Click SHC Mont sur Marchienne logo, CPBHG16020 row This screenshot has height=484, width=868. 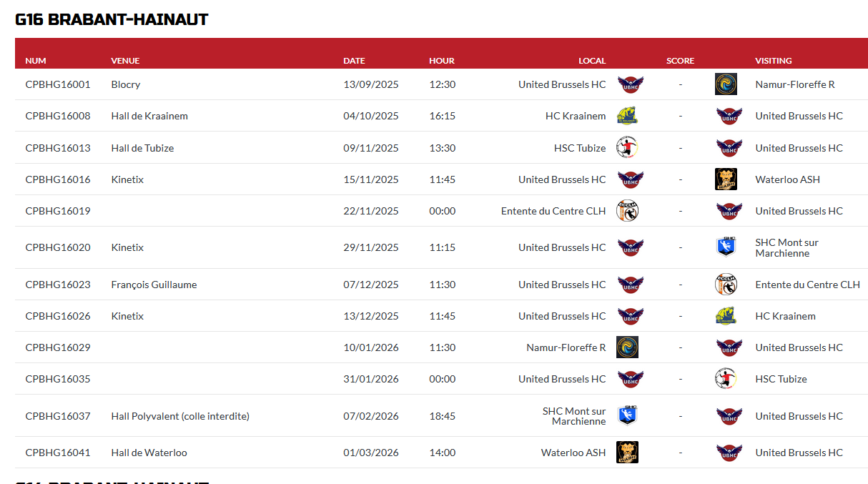point(726,247)
